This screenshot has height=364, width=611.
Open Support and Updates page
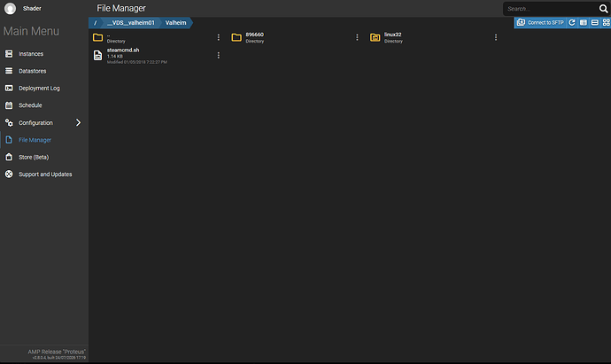(44, 174)
